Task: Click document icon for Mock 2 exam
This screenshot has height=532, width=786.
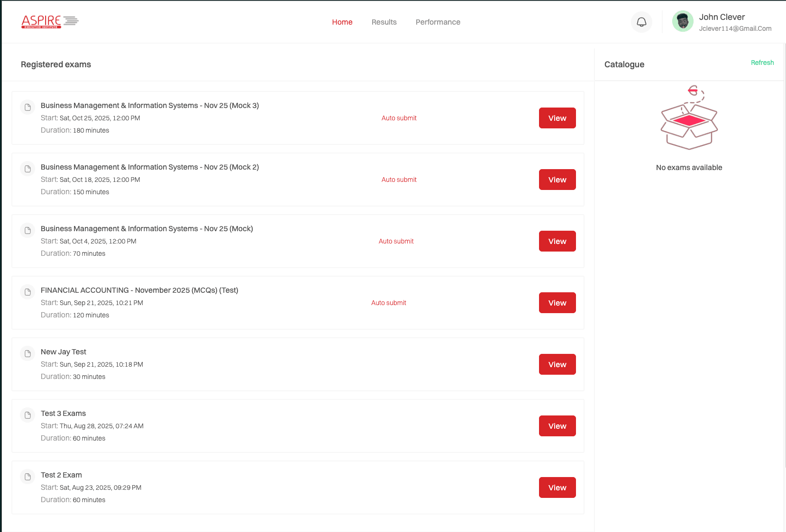Action: pyautogui.click(x=28, y=169)
